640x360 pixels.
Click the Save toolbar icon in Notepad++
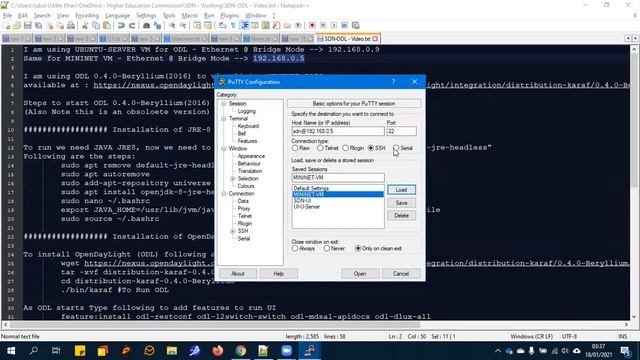tap(27, 25)
